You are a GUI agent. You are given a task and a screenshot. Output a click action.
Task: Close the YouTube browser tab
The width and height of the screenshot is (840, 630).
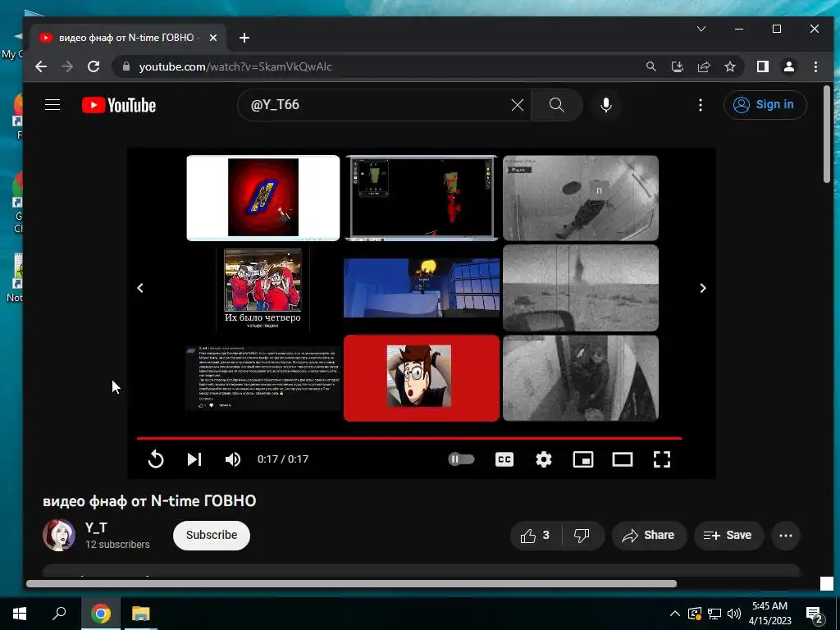pyautogui.click(x=213, y=38)
